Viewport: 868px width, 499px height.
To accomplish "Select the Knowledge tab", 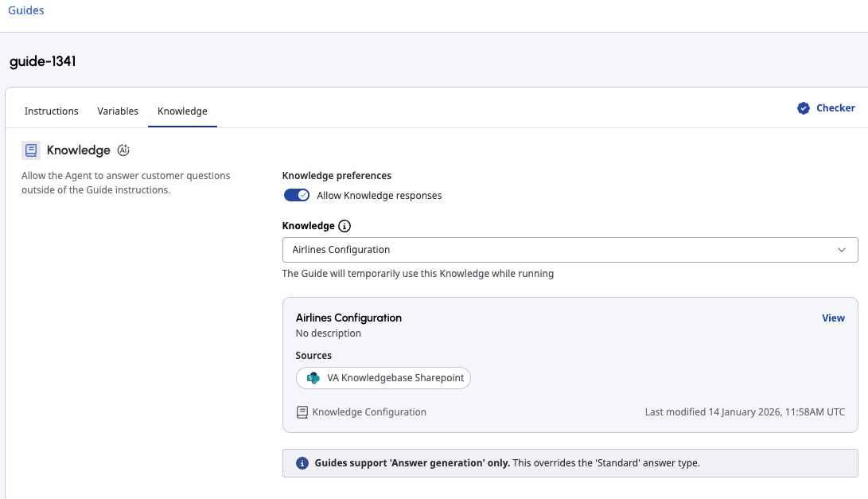I will tap(182, 111).
